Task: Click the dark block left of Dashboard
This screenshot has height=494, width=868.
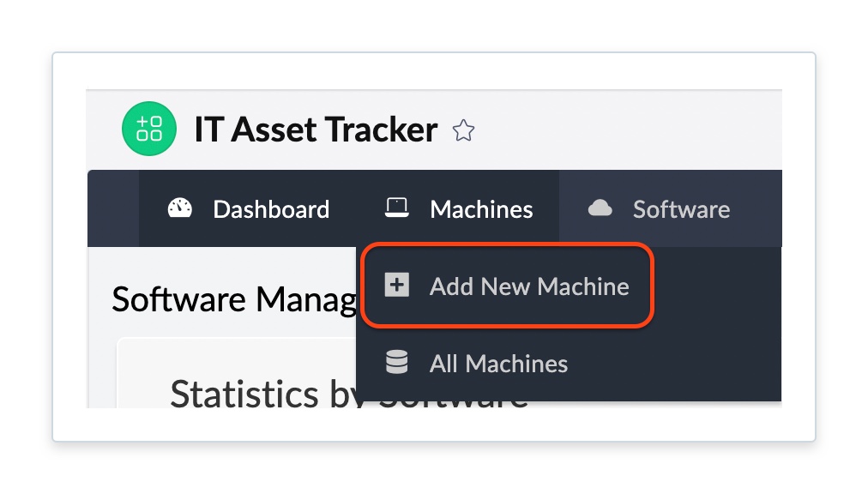Action: [x=113, y=208]
